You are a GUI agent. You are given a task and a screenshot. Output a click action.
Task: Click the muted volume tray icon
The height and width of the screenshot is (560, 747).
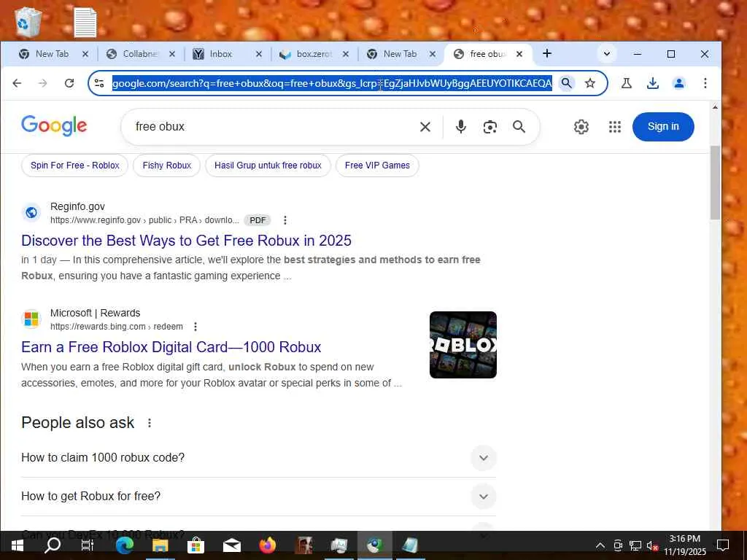(x=652, y=545)
